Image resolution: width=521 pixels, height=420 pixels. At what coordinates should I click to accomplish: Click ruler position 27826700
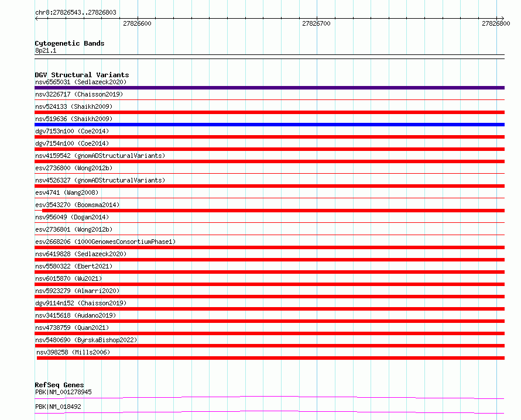pyautogui.click(x=316, y=23)
